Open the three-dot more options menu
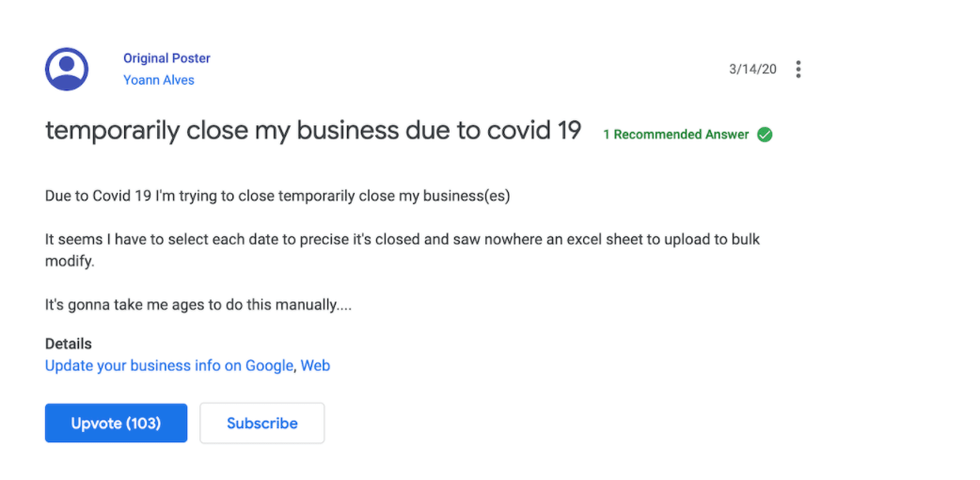Screen dimensions: 980x480 798,70
